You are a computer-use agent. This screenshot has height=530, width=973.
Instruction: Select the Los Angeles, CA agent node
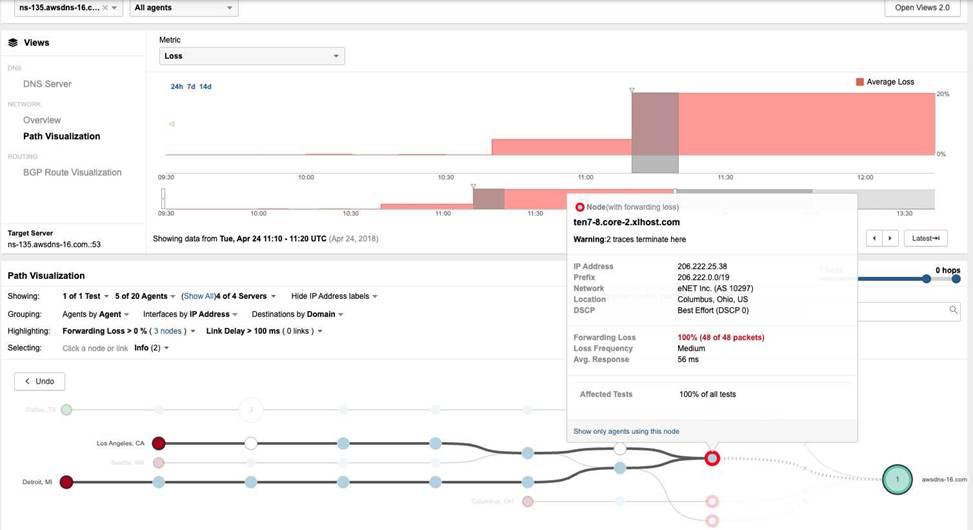point(158,443)
